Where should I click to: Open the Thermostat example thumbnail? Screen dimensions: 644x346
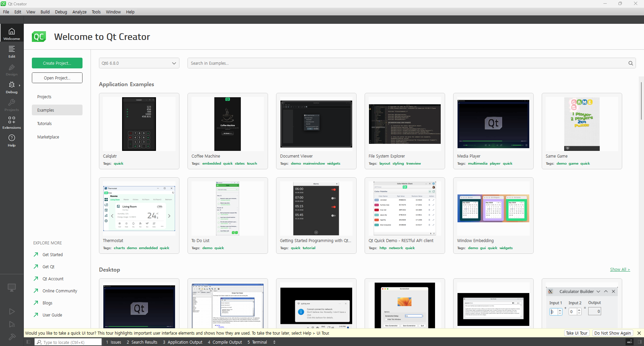point(139,209)
